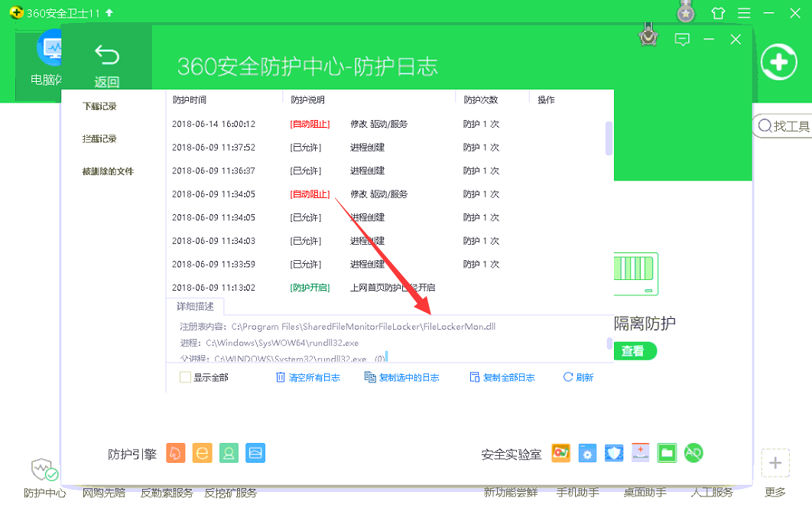Click the green 防护引擎 person icon
The image size is (812, 511).
229,453
